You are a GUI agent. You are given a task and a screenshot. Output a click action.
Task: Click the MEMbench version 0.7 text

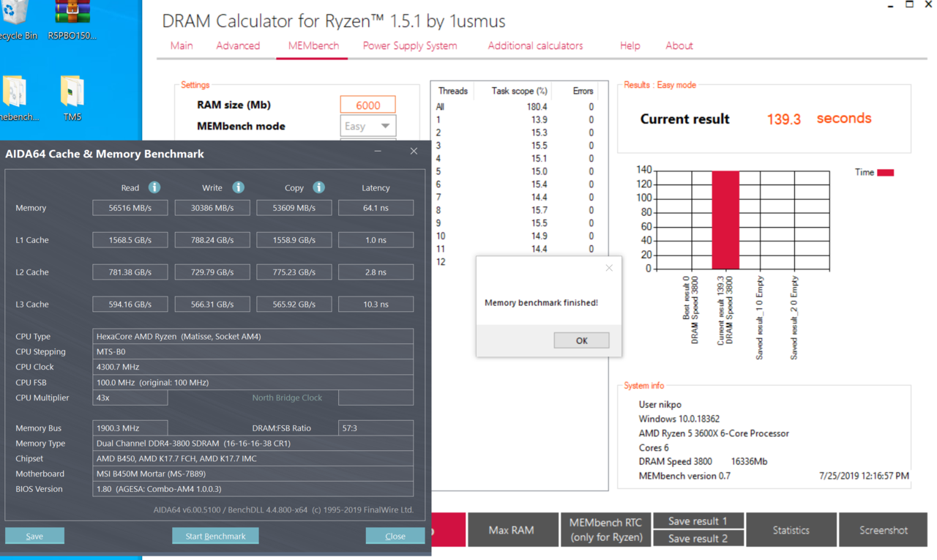point(684,476)
